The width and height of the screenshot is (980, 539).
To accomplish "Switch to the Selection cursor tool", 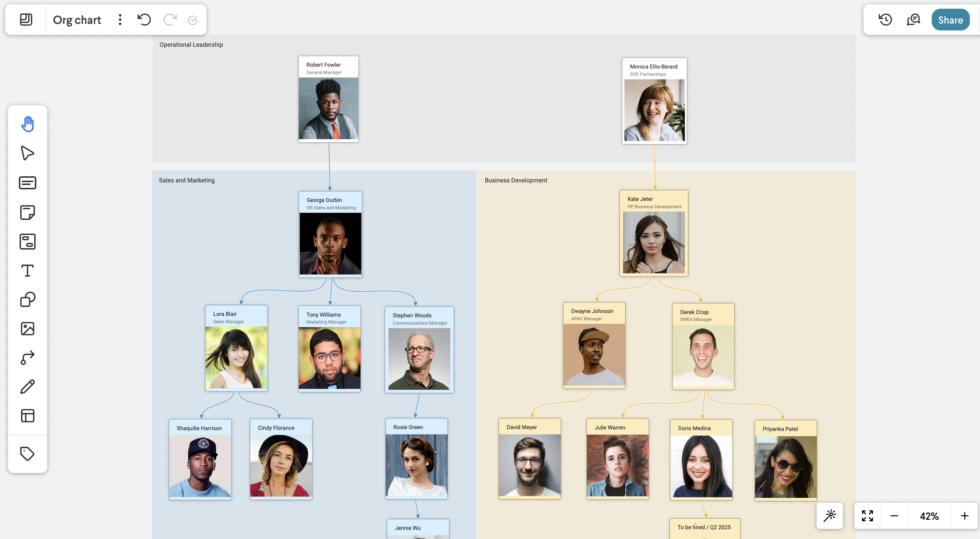I will click(27, 153).
